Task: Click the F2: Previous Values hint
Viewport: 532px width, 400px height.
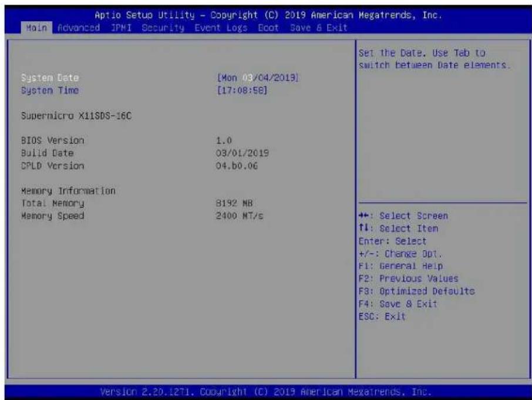Action: [409, 278]
